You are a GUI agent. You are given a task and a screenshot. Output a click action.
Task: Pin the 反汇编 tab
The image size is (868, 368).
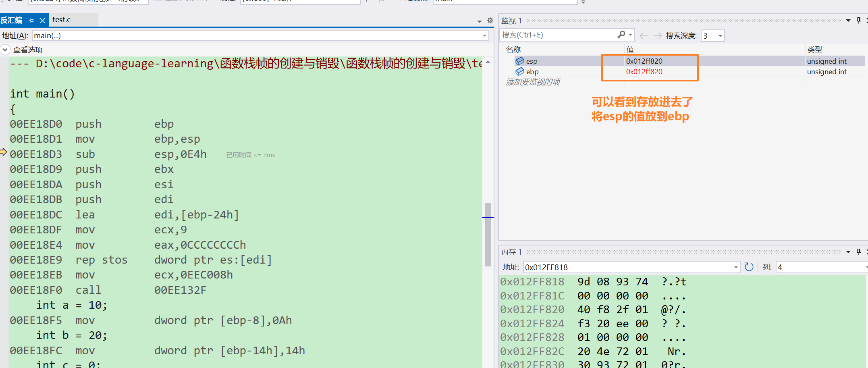pyautogui.click(x=31, y=21)
